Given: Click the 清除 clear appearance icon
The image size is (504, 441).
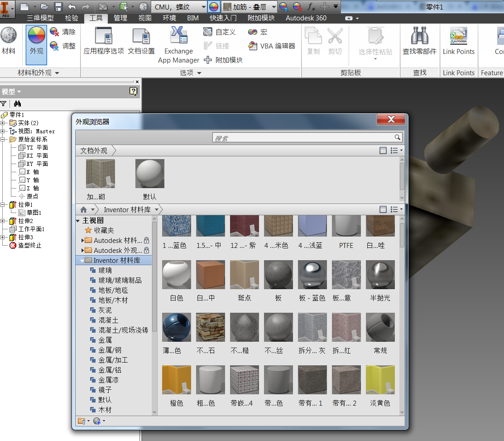Looking at the screenshot, I should 55,32.
